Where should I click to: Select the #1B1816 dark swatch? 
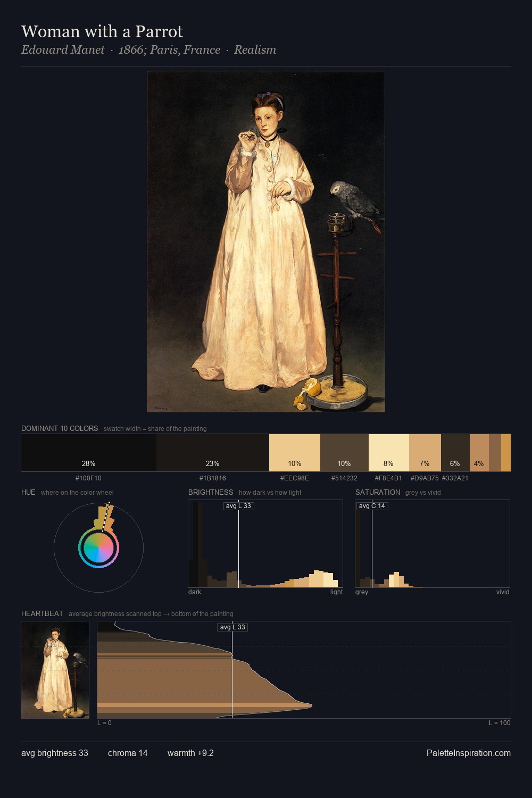[213, 453]
